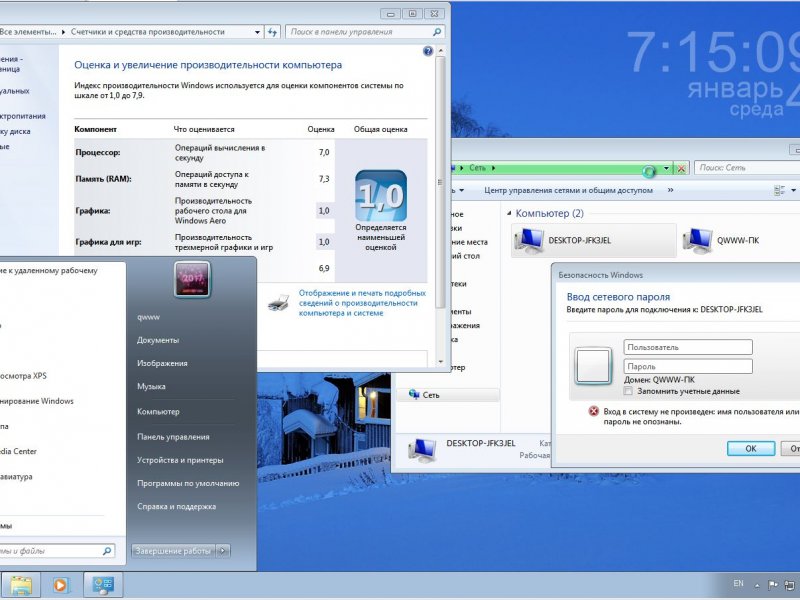Open Устройства и принтеры from Start menu
This screenshot has height=600, width=800.
click(x=180, y=460)
